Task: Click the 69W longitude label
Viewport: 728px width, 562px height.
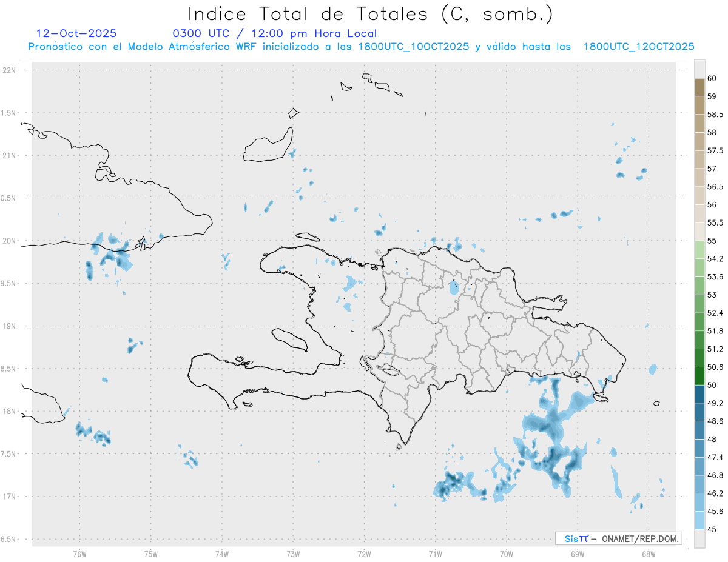Action: pyautogui.click(x=578, y=554)
